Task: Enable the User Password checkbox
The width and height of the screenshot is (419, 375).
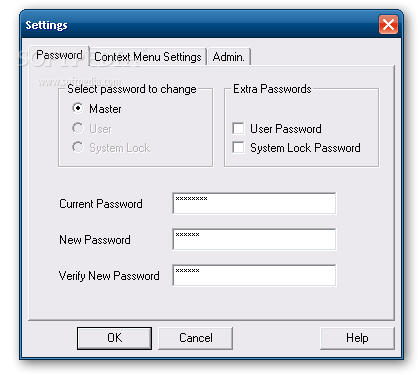Action: 238,128
